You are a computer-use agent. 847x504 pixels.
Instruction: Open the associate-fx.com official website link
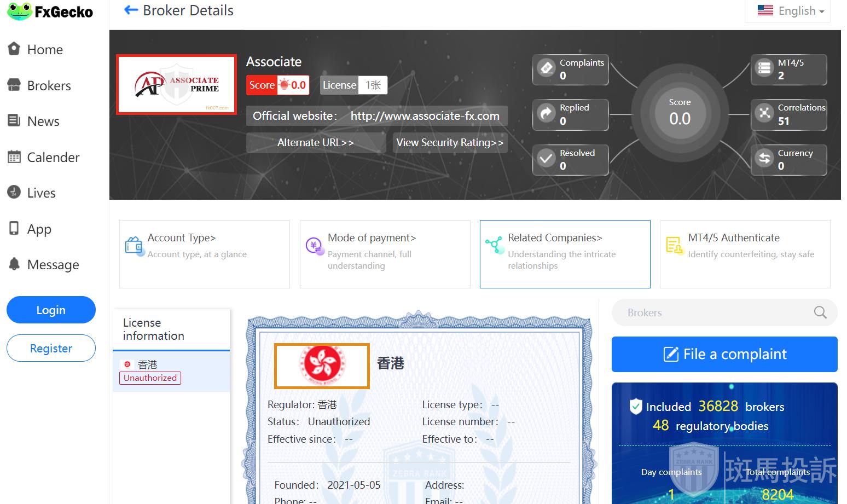[x=425, y=116]
